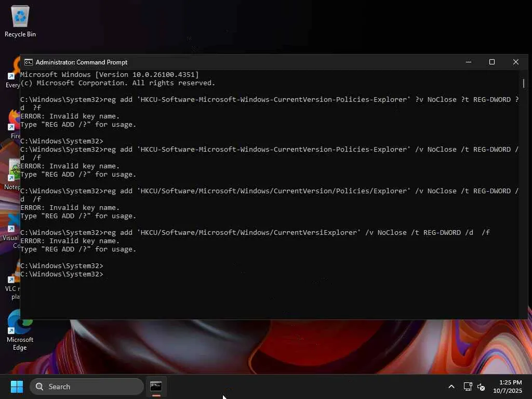Click the Administrator: Command Prompt title text
This screenshot has height=399, width=532.
pos(82,62)
